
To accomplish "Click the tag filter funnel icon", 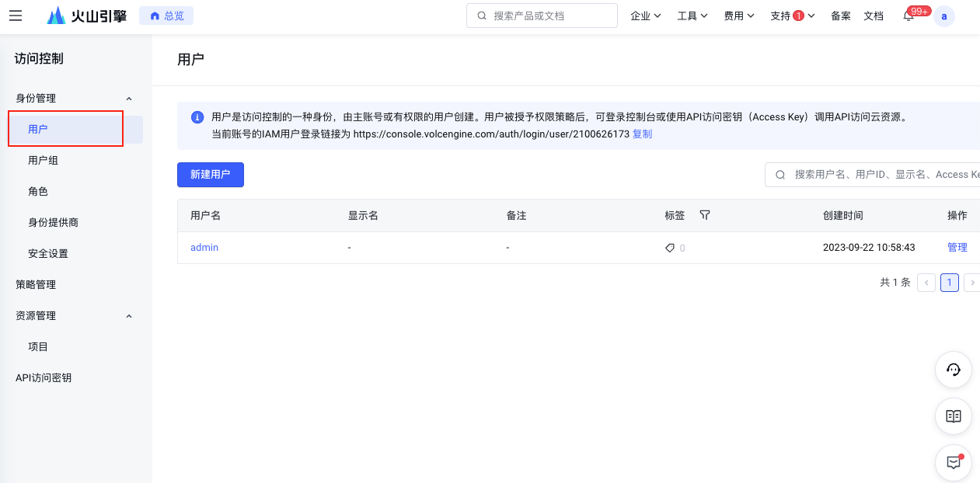I will pos(705,215).
